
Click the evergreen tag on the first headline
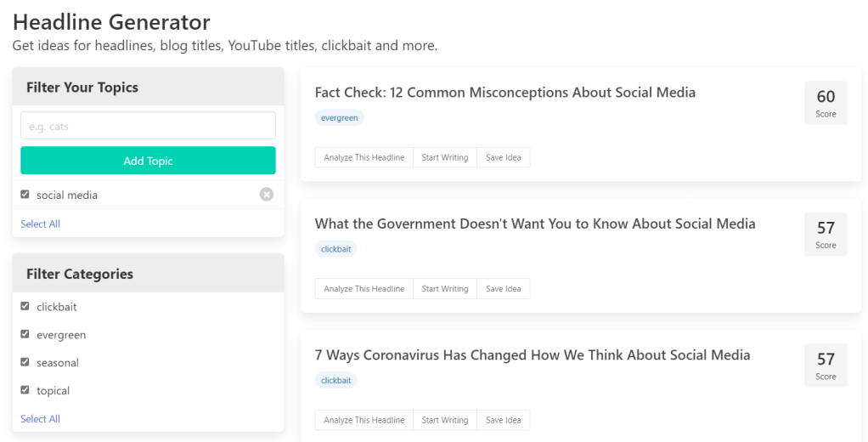[x=339, y=118]
